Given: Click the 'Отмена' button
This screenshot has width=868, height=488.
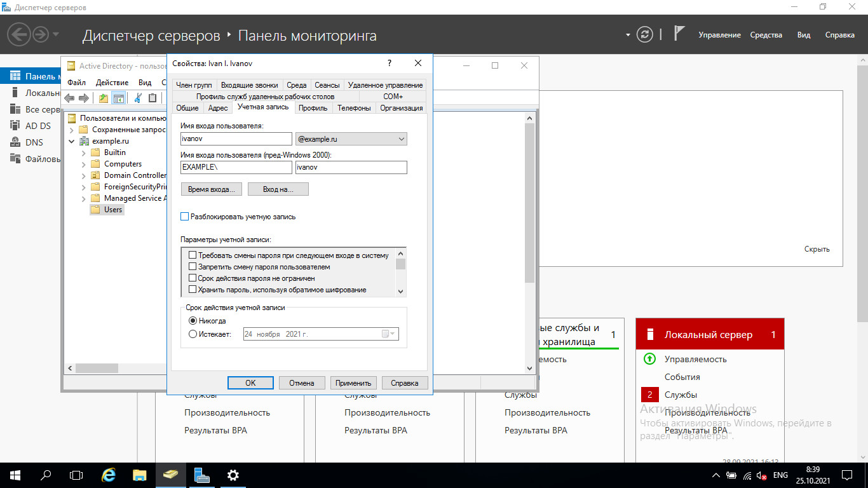Looking at the screenshot, I should point(302,383).
